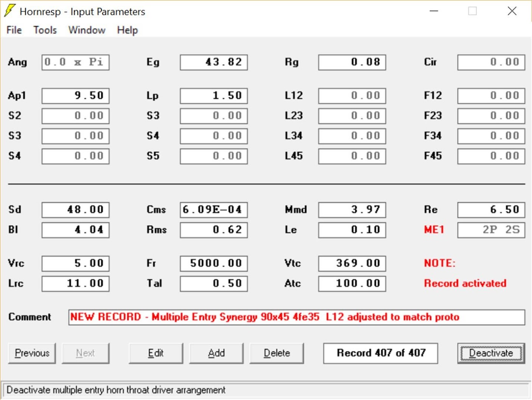Open the Help menu

(x=127, y=30)
